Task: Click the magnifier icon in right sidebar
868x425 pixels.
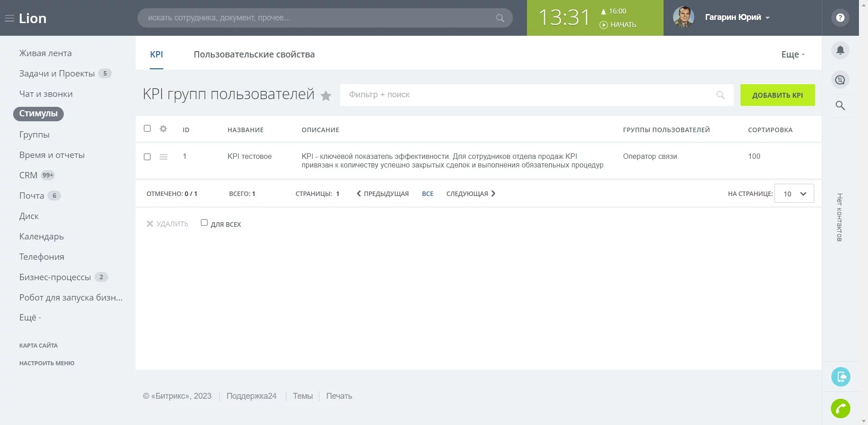Action: pyautogui.click(x=840, y=105)
